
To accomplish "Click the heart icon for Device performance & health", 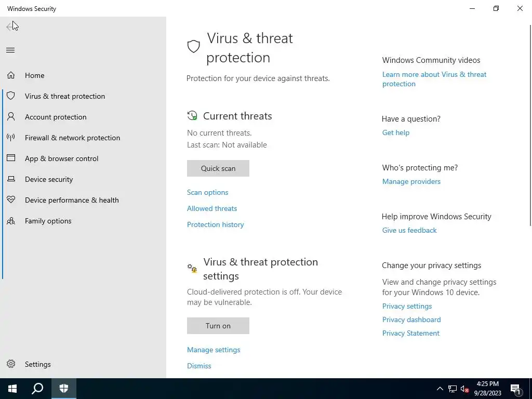I will point(11,199).
